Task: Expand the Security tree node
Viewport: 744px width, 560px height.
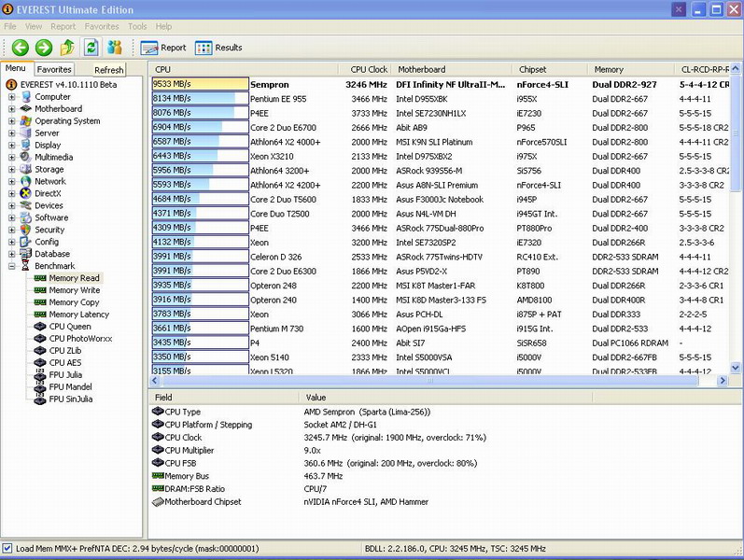Action: [x=11, y=230]
